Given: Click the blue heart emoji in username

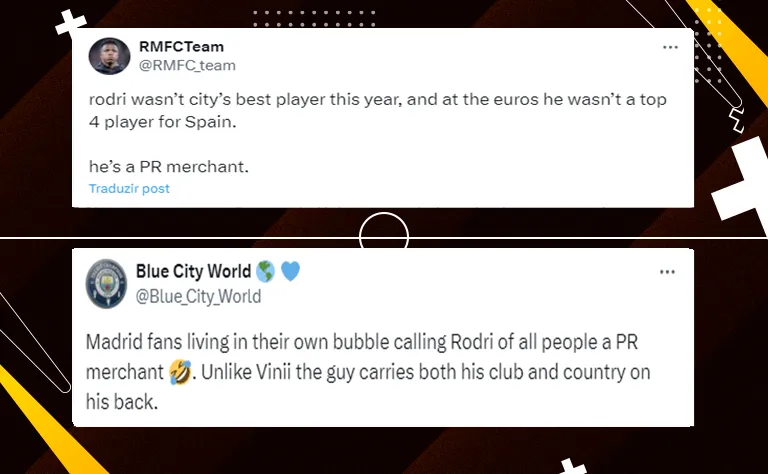Looking at the screenshot, I should tap(290, 271).
